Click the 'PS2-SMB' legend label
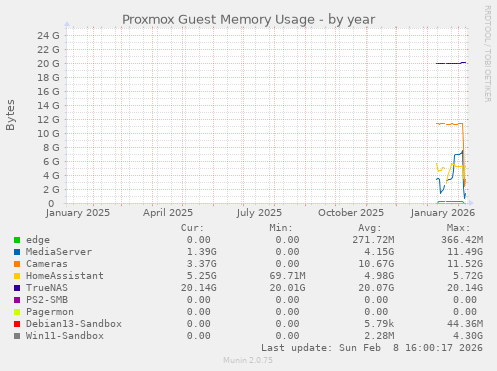The image size is (497, 371). click(x=47, y=300)
